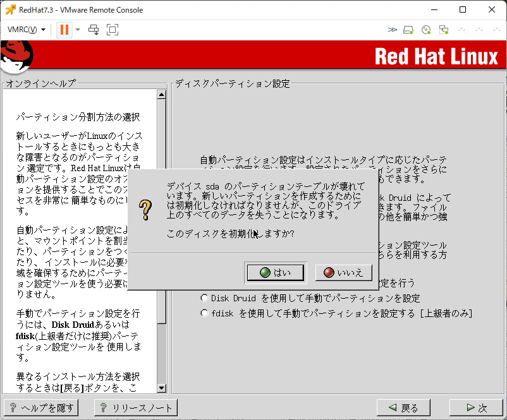Enter full screen mode

112,30
